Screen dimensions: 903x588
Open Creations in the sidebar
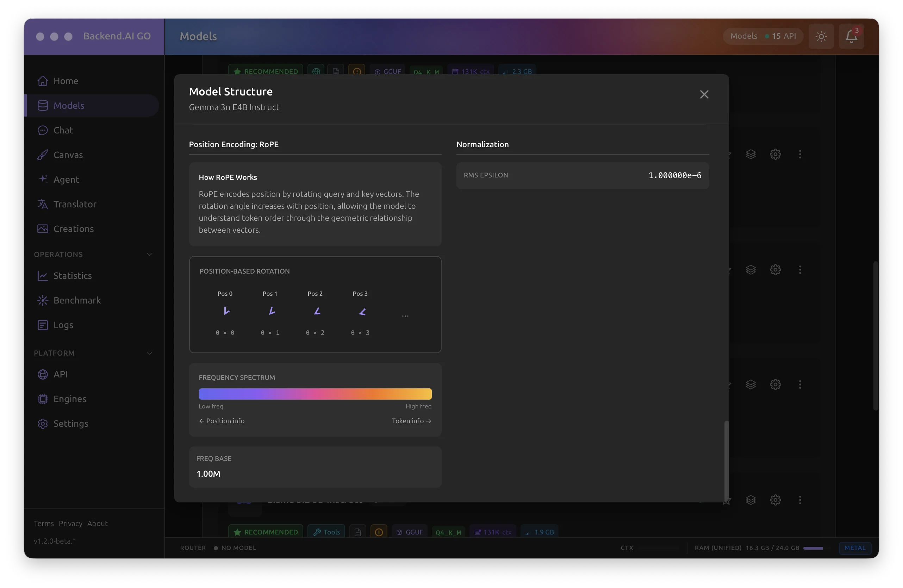click(73, 229)
